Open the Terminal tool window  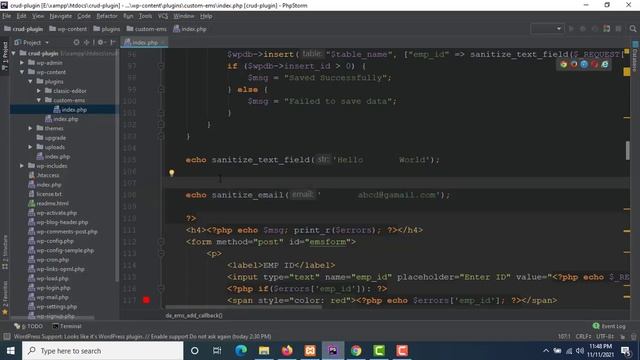(x=67, y=326)
